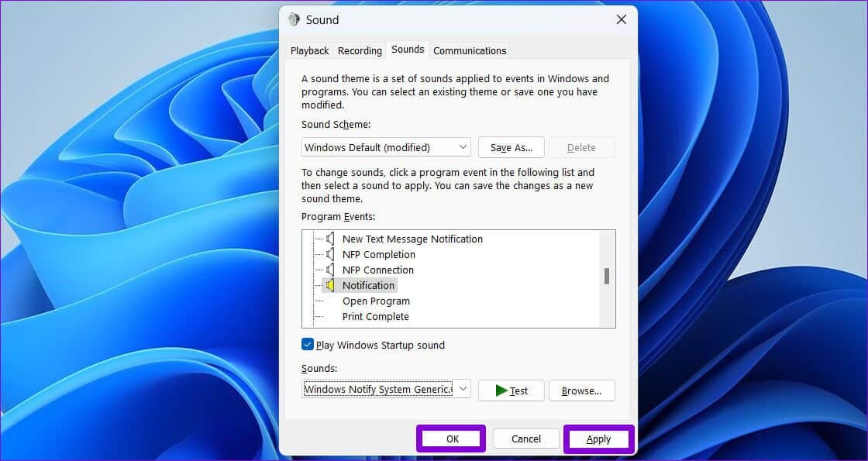Viewport: 868px width, 461px height.
Task: Apply the sound changes
Action: [598, 439]
